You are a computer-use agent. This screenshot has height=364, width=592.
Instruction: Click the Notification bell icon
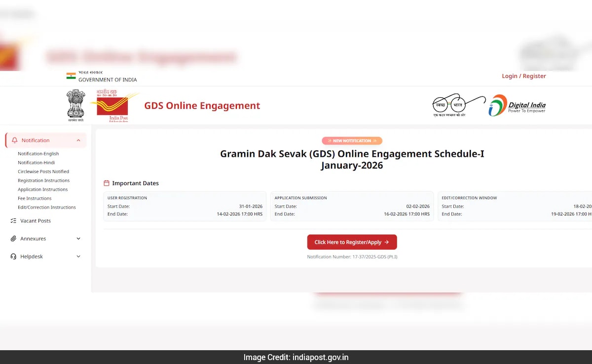pyautogui.click(x=15, y=141)
